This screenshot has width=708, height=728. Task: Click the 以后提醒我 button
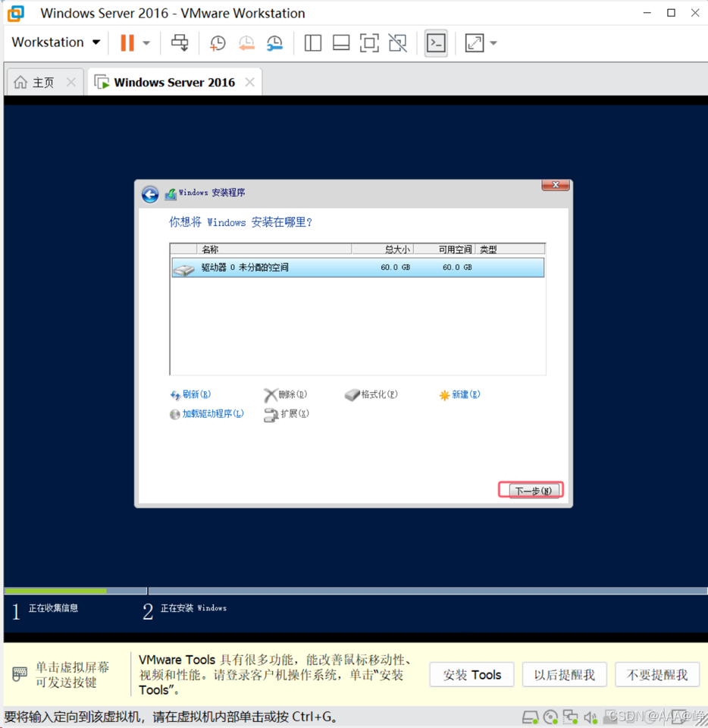click(x=565, y=675)
